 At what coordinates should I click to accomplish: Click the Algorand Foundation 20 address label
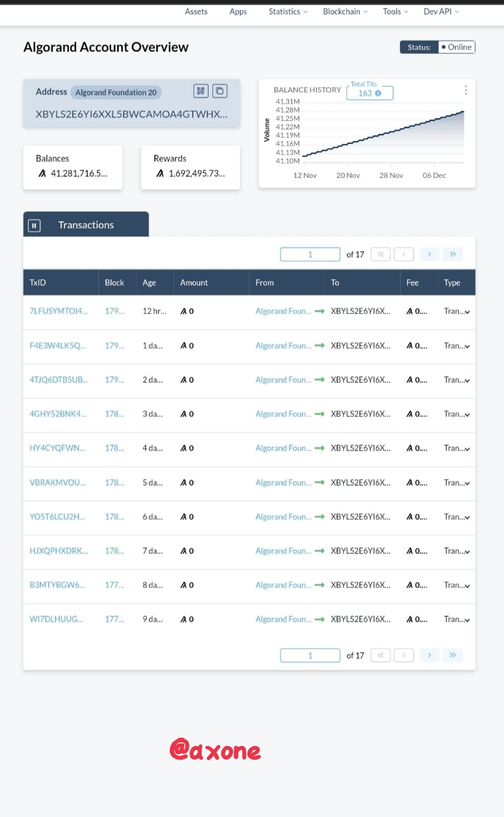115,93
